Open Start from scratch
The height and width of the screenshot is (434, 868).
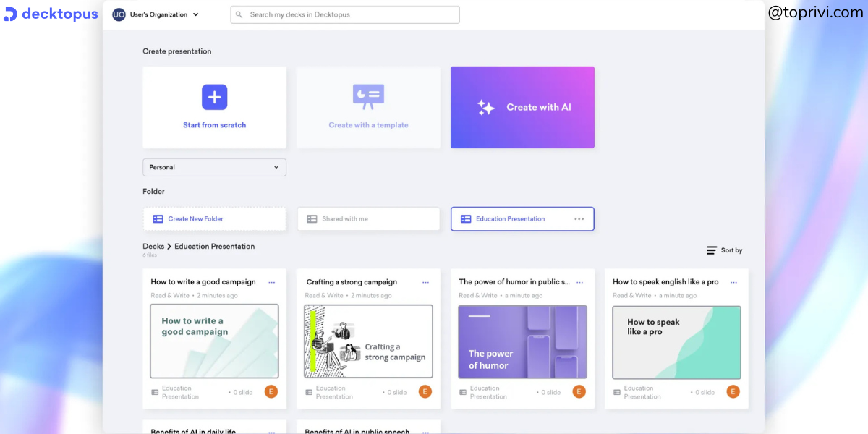214,107
